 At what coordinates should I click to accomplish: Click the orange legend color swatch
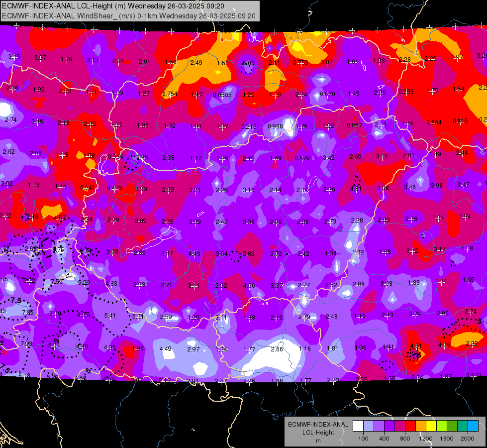(421, 426)
